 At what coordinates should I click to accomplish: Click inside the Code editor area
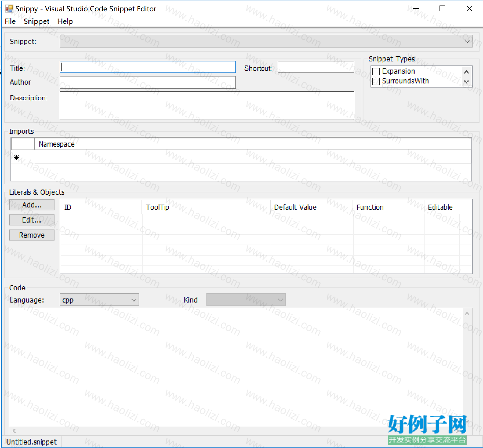[236, 367]
